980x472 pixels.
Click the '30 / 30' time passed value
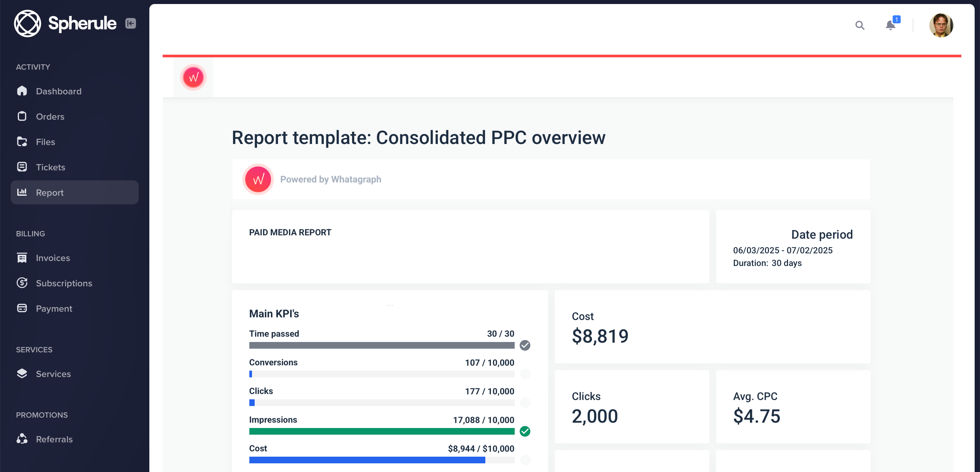pyautogui.click(x=500, y=334)
